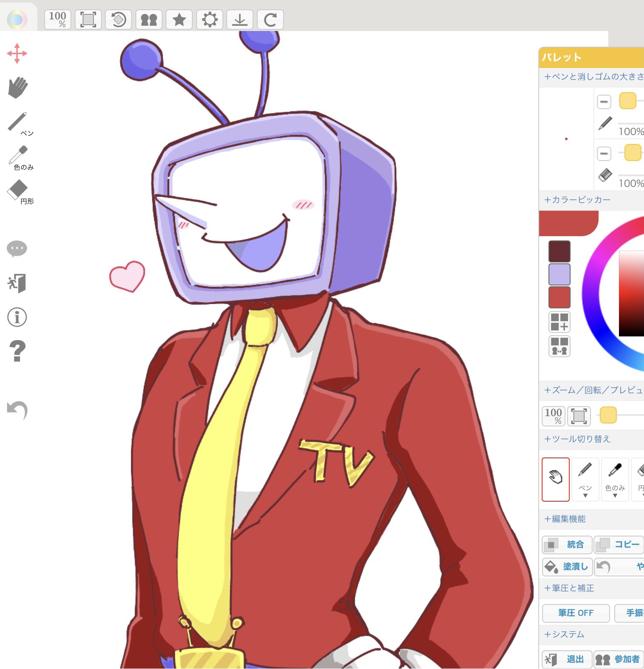Viewport: 644px width, 669px height.
Task: Click the add swatch grid-plus icon
Action: [x=560, y=322]
